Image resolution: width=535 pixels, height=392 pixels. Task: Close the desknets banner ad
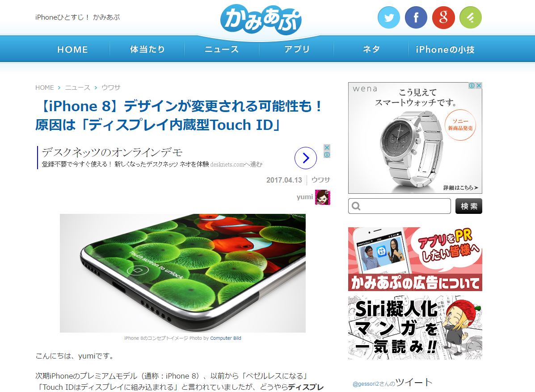tap(327, 147)
